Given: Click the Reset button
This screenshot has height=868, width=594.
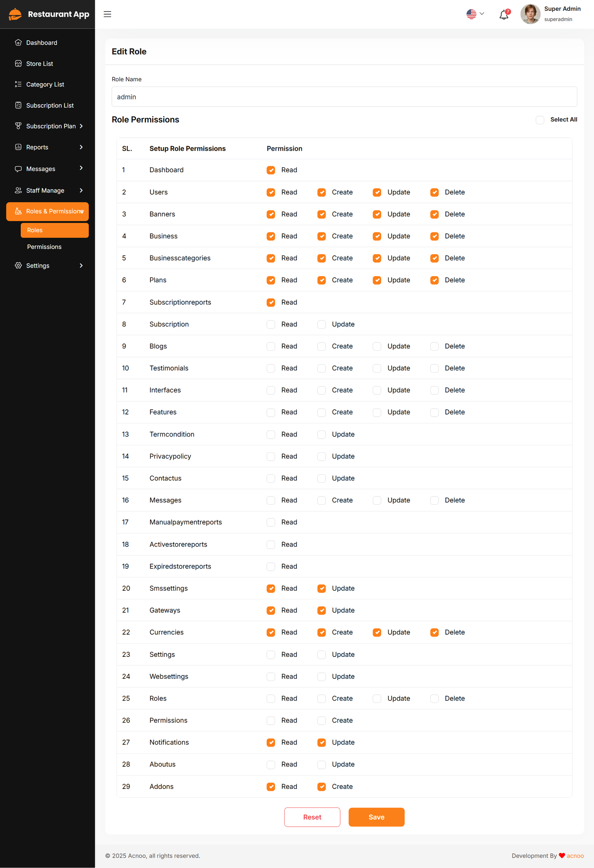Looking at the screenshot, I should (x=312, y=817).
